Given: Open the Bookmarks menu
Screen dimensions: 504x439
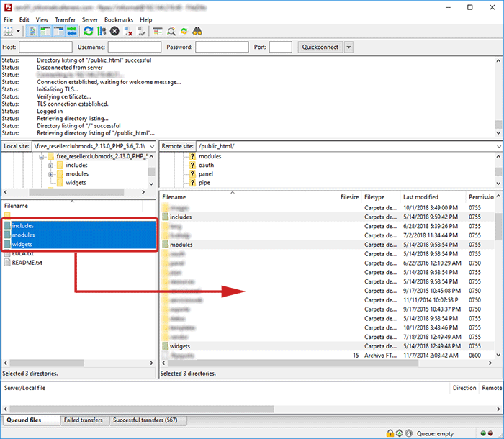Looking at the screenshot, I should pos(119,19).
